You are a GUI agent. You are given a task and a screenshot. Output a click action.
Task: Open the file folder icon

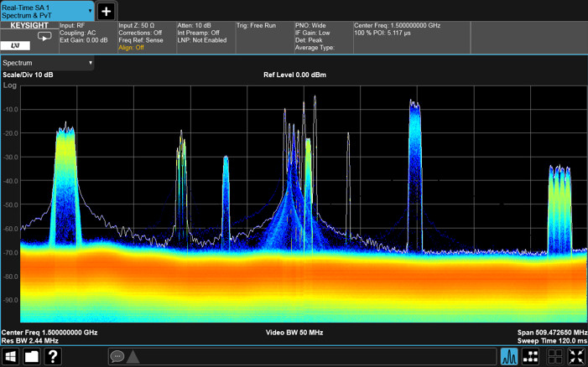coord(32,356)
